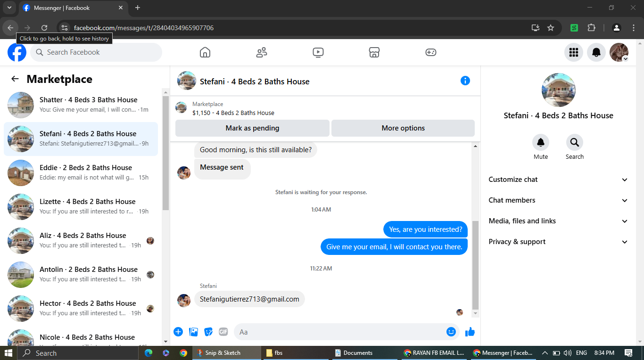Open more actions plus icon
The image size is (644, 360).
pos(178,332)
